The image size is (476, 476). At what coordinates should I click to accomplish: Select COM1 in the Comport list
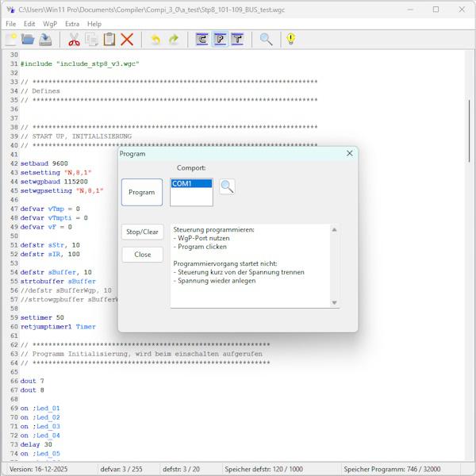pos(191,184)
